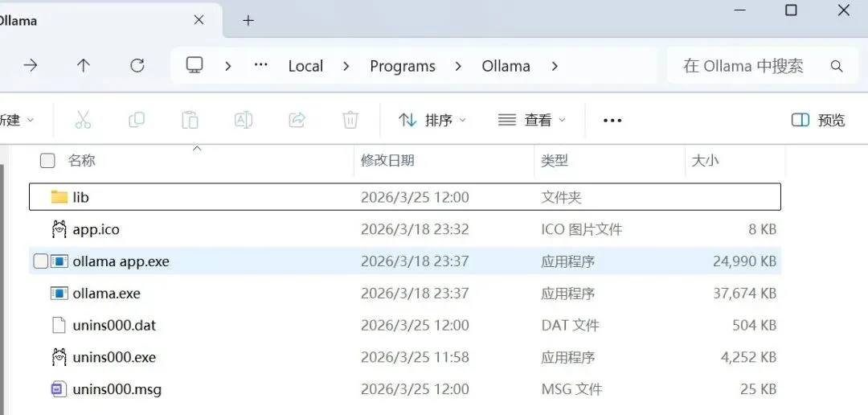Click the unins000.msg file icon
868x415 pixels.
click(x=59, y=389)
